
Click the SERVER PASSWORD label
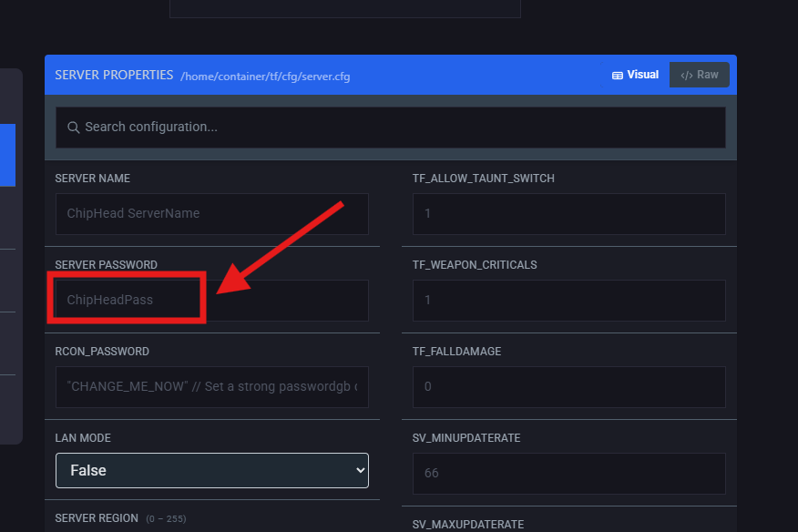[x=106, y=265]
